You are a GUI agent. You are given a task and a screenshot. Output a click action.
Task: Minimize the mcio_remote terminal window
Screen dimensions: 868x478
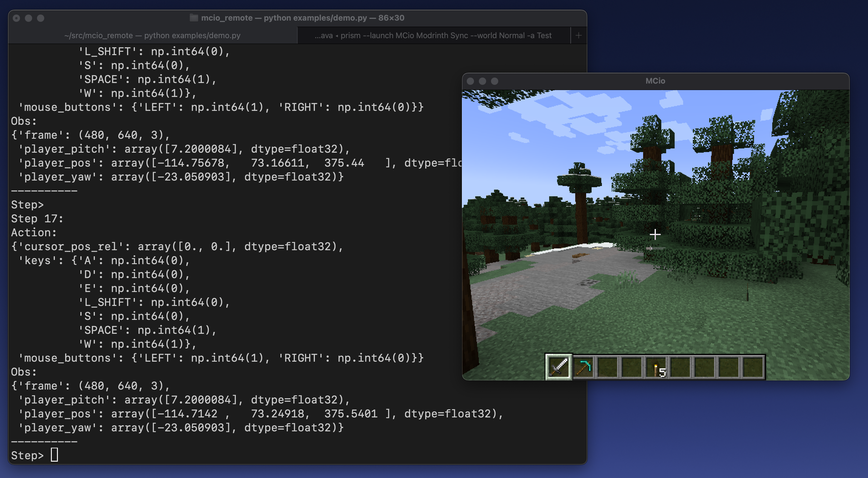pyautogui.click(x=29, y=18)
